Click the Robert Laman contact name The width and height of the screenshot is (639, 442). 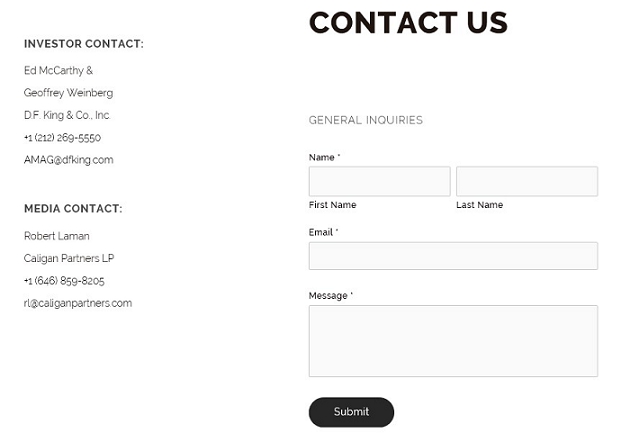pos(57,237)
